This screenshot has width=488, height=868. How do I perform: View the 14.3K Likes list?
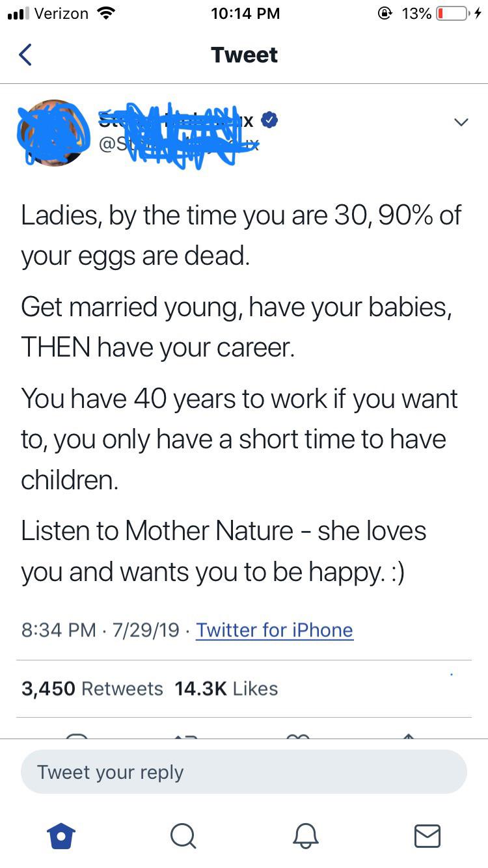(226, 688)
